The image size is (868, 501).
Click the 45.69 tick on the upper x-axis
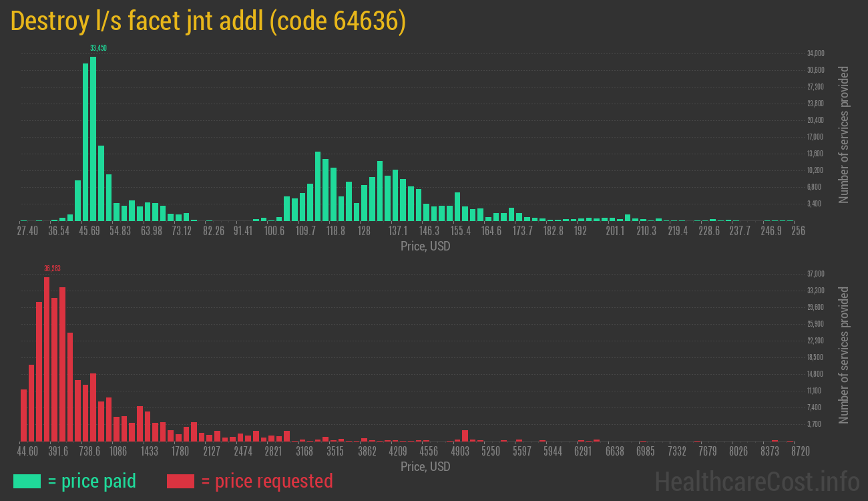coord(89,231)
